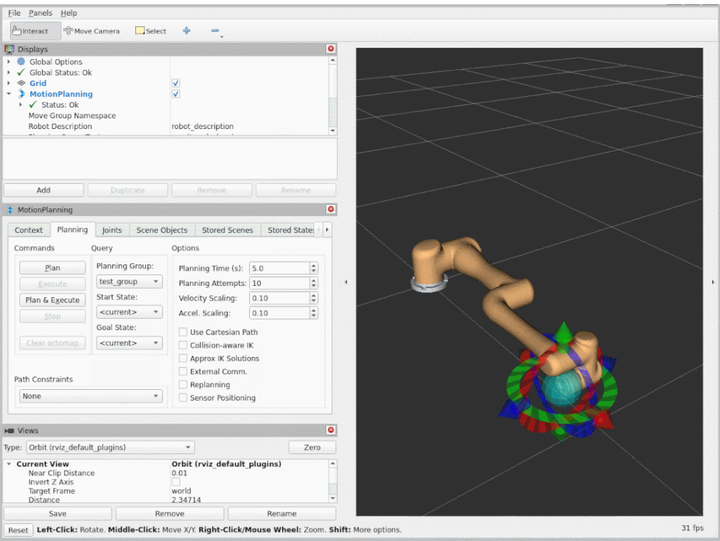Image resolution: width=720 pixels, height=541 pixels.
Task: Click the Global Options gear icon
Action: 21,62
